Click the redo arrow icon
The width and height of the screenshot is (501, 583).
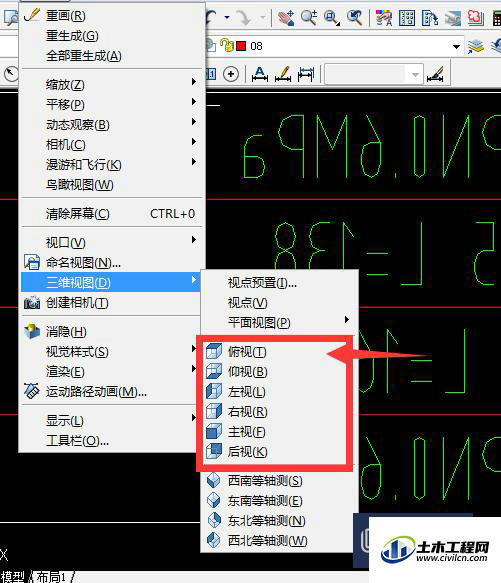click(x=244, y=17)
